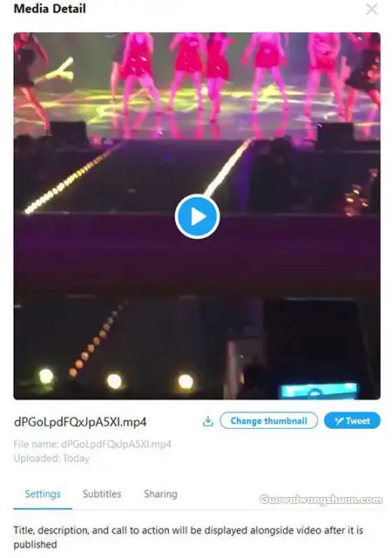The height and width of the screenshot is (558, 392).
Task: Close the Media Detail dialog
Action: pos(371,9)
